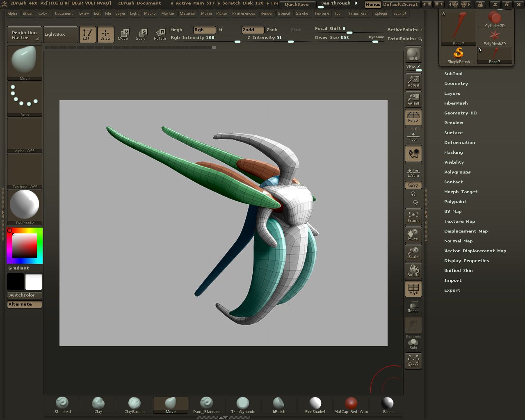Expand the Polygroups section
Viewport: 525px width, 420px height.
[457, 172]
